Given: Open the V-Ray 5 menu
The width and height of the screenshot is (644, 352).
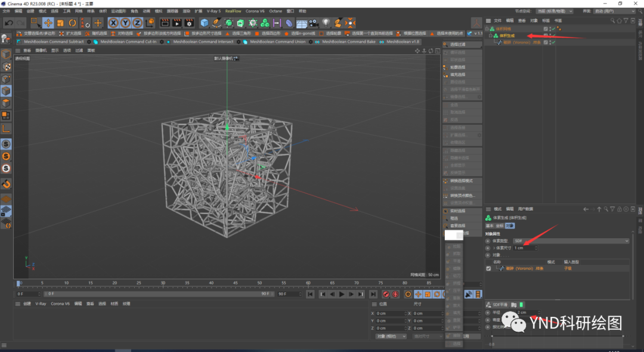Looking at the screenshot, I should [x=213, y=11].
